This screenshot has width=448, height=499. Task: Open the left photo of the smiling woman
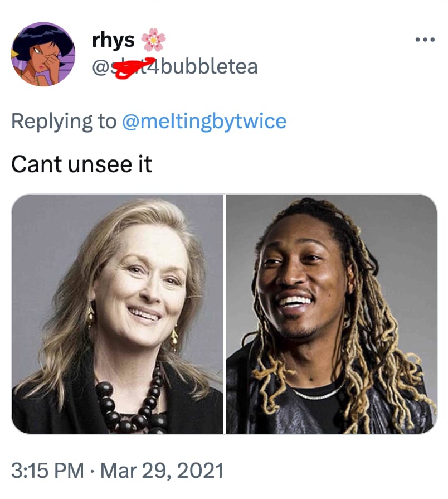coord(118,313)
